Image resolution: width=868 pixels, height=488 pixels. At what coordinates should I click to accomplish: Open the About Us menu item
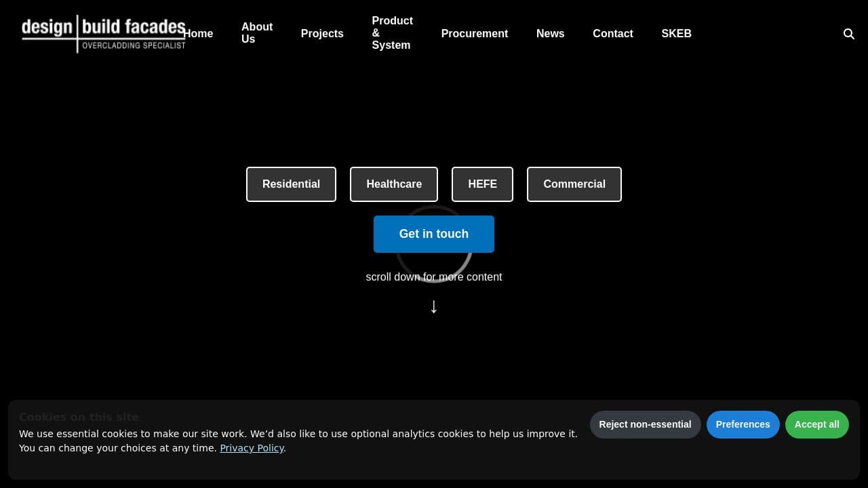(257, 33)
